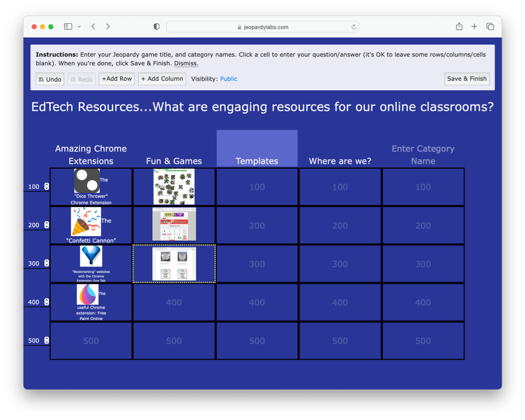Click the Where are we? 100 cell

340,187
